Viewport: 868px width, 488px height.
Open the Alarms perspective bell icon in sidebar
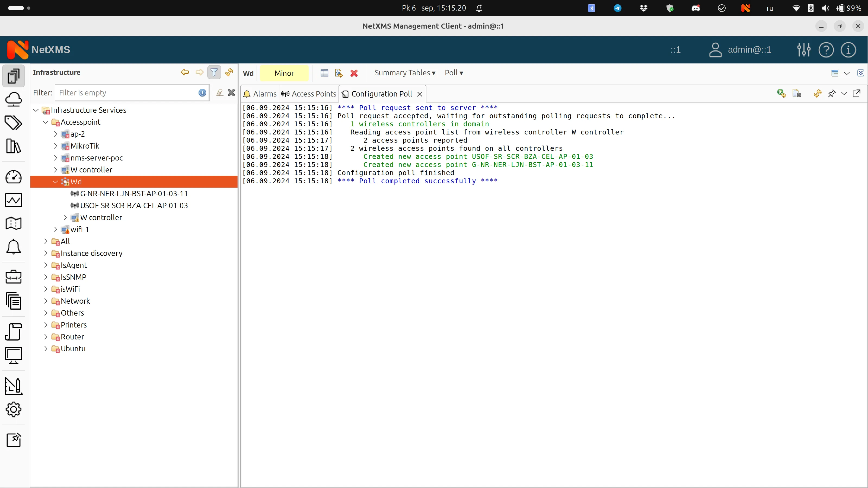pos(14,247)
